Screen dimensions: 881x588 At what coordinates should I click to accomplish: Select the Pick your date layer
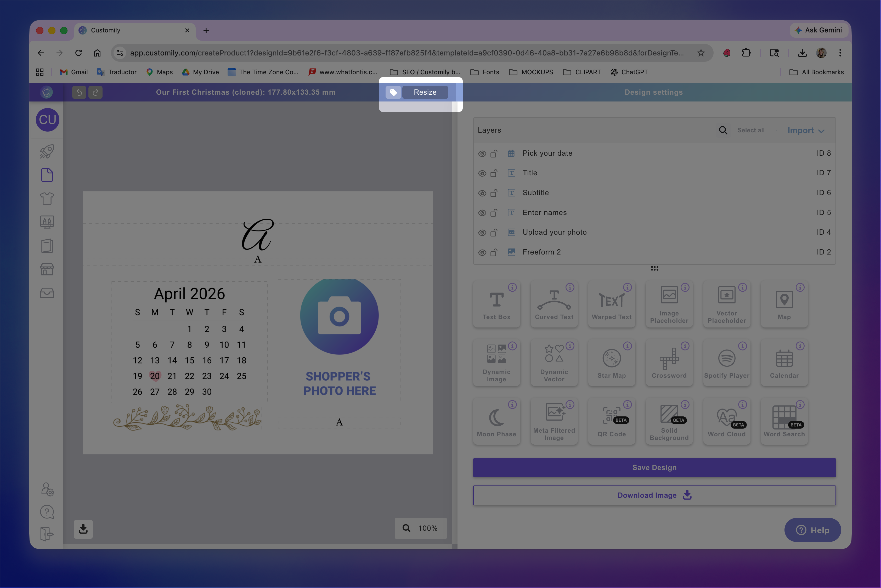pos(547,153)
